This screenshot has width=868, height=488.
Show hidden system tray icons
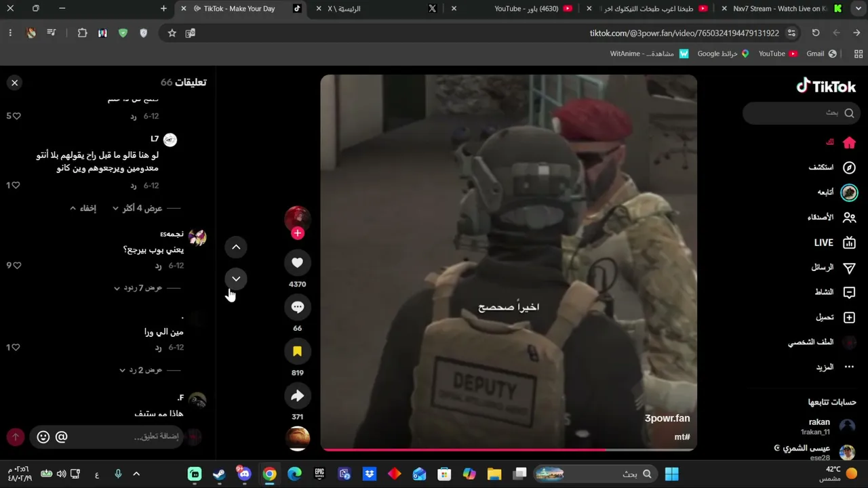[136, 474]
